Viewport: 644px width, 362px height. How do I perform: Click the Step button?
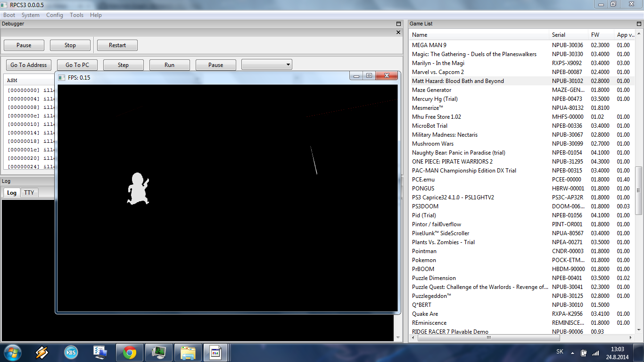click(x=124, y=65)
